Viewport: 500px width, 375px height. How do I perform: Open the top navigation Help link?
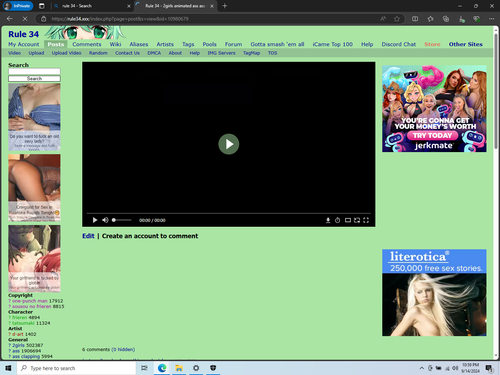[367, 44]
